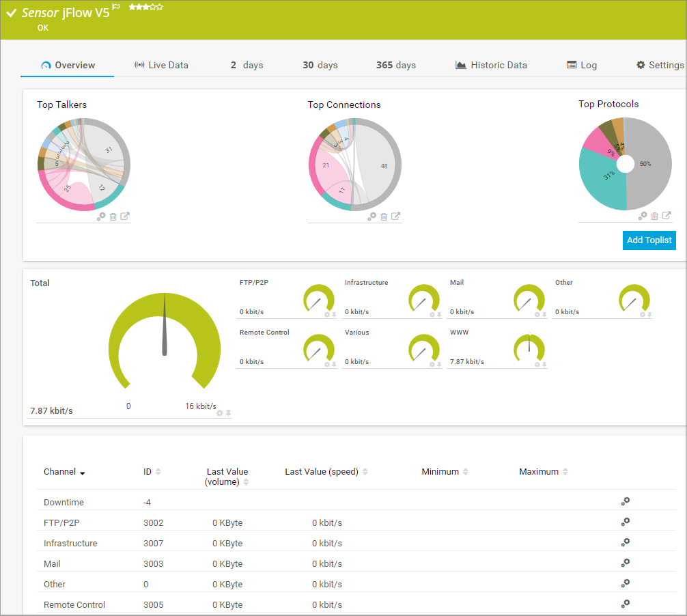Sort table by the Channel column arrow

[x=83, y=473]
